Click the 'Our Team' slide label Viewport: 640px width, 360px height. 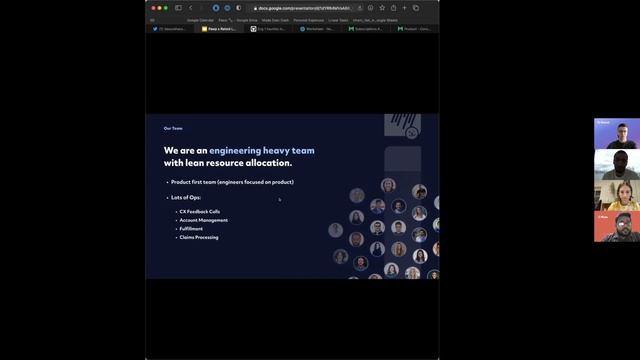173,128
